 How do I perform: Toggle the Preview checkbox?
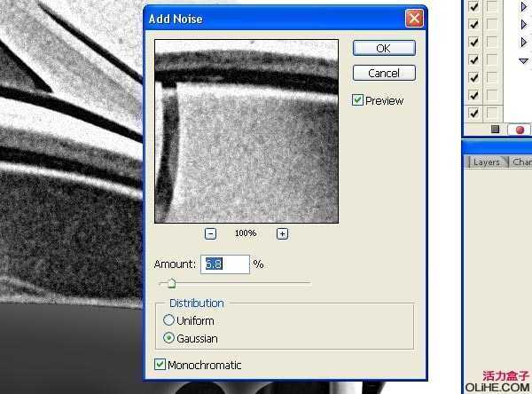point(358,100)
